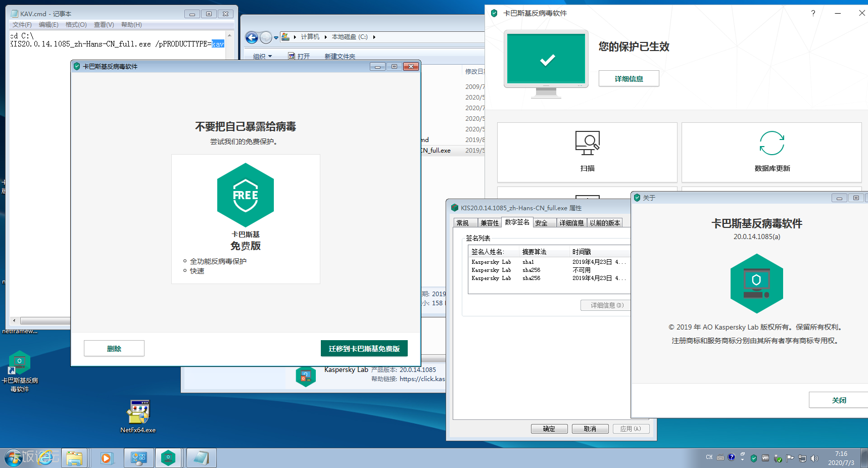Click the Control Panel taskbar button
Viewport: 868px width, 468px height.
138,458
